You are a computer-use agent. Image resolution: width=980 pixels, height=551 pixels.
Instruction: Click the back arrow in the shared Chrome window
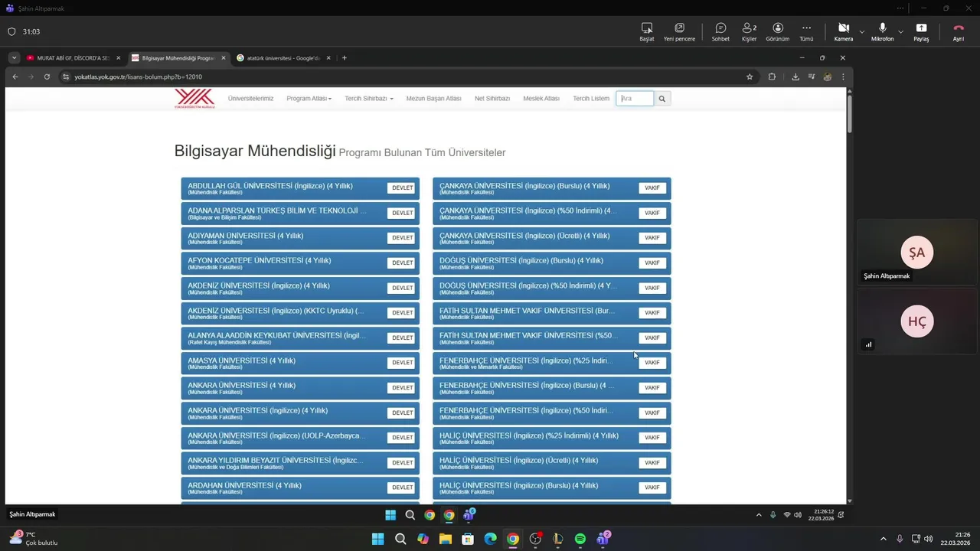(x=15, y=77)
